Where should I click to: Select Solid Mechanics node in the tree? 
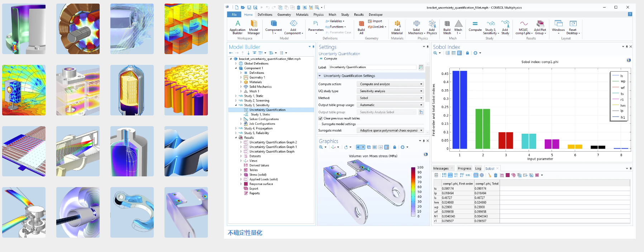click(261, 87)
